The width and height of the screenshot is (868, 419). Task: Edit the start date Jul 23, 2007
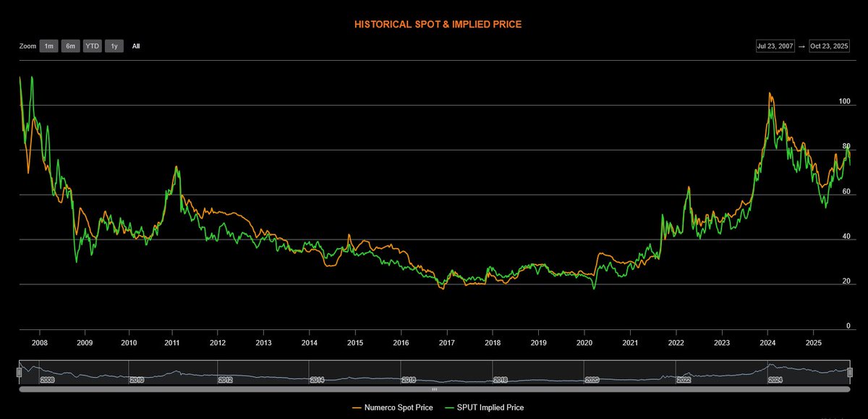[x=775, y=46]
